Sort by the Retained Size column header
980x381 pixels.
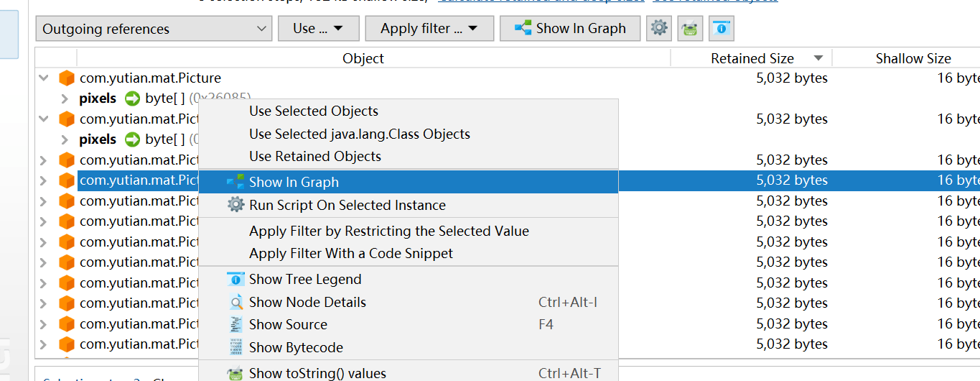(752, 59)
